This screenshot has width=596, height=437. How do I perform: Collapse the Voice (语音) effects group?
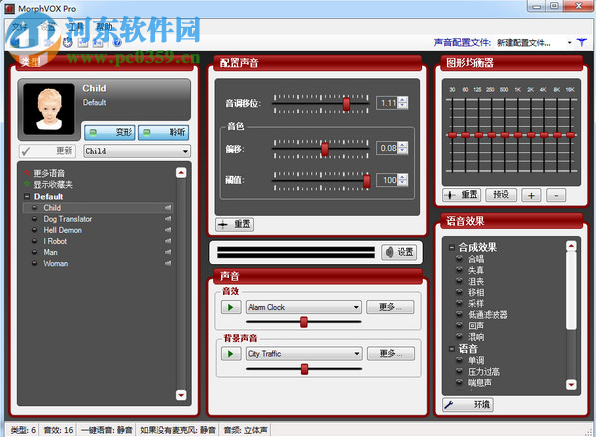[452, 349]
